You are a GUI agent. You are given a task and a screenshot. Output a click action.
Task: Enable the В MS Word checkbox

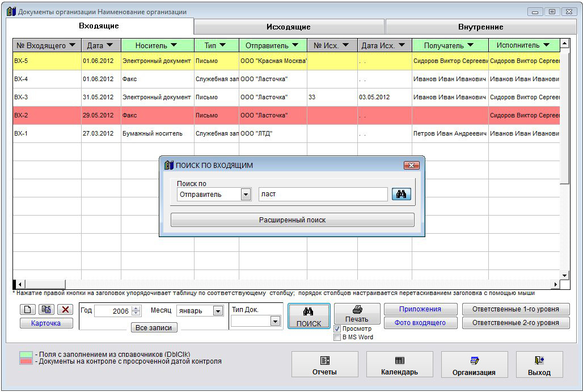coord(337,338)
